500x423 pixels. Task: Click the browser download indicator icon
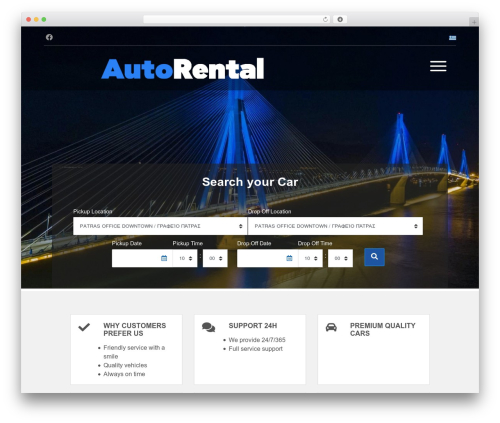[x=340, y=19]
